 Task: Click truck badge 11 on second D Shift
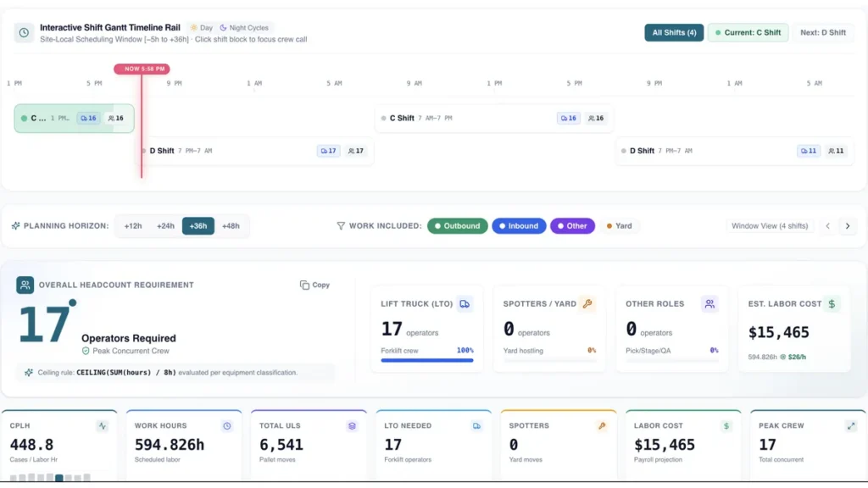click(809, 151)
